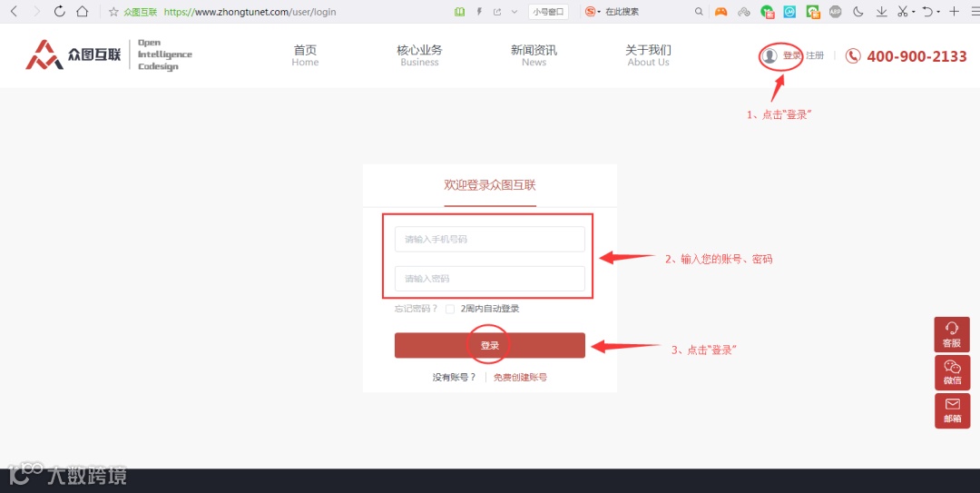Click the 请输入密码 password field
The width and height of the screenshot is (980, 493).
[490, 279]
